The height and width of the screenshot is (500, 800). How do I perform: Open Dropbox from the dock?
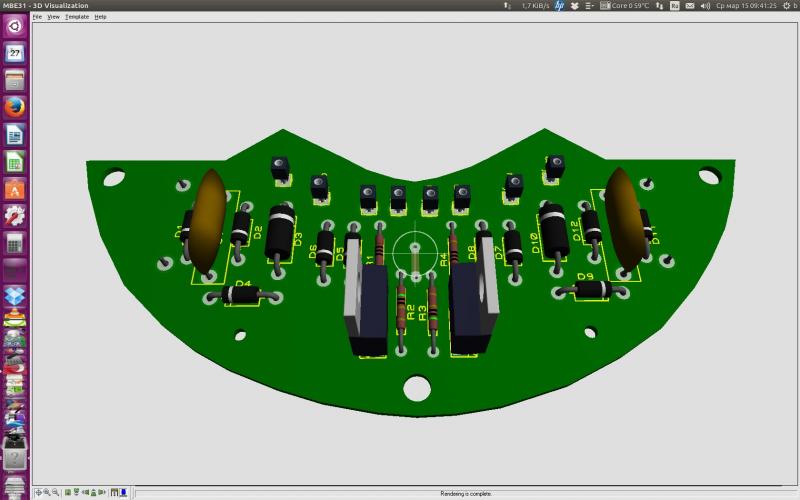click(15, 296)
